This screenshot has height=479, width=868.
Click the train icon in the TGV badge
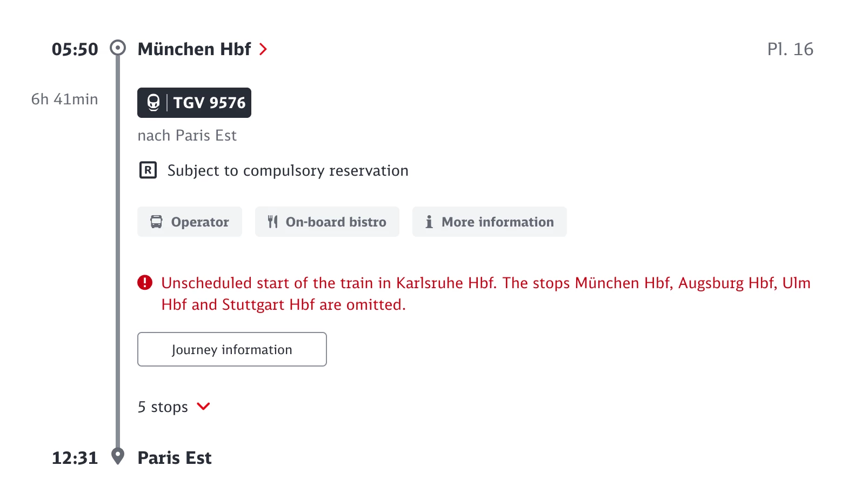point(153,103)
